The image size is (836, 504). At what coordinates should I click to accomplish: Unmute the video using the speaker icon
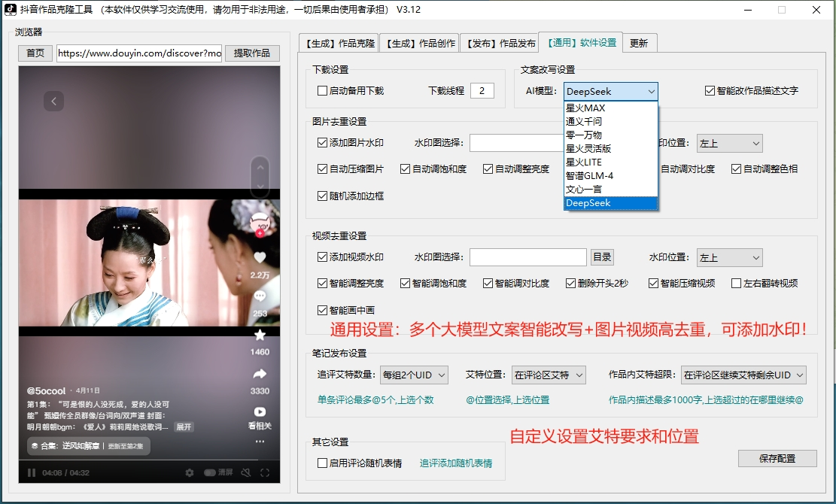click(x=245, y=472)
